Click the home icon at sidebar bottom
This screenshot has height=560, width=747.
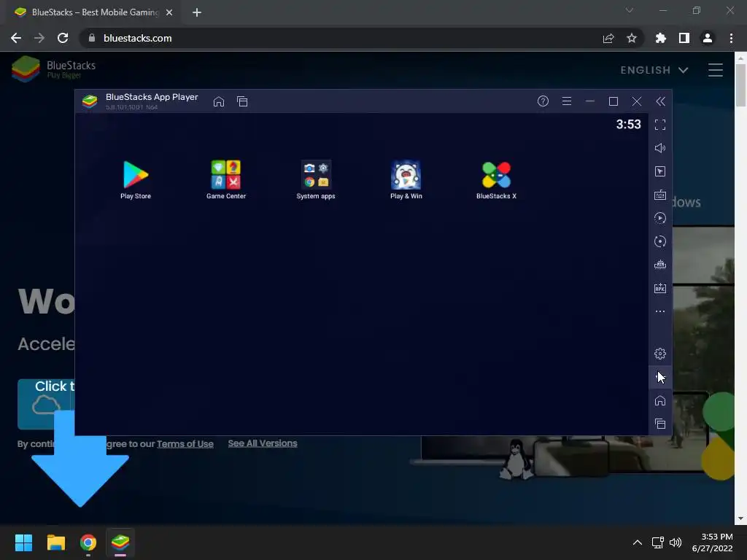659,400
